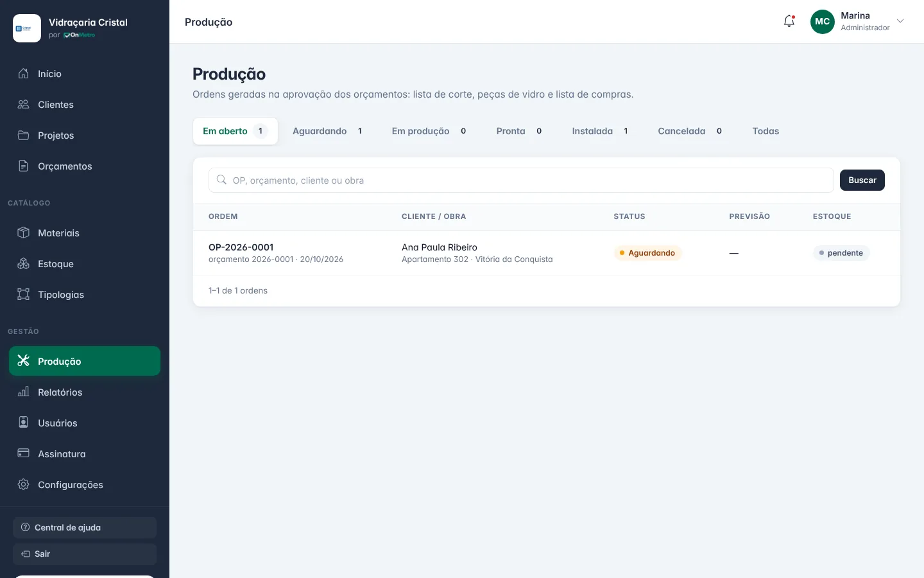The width and height of the screenshot is (924, 578).
Task: Click the Configurações gear icon
Action: tap(24, 484)
